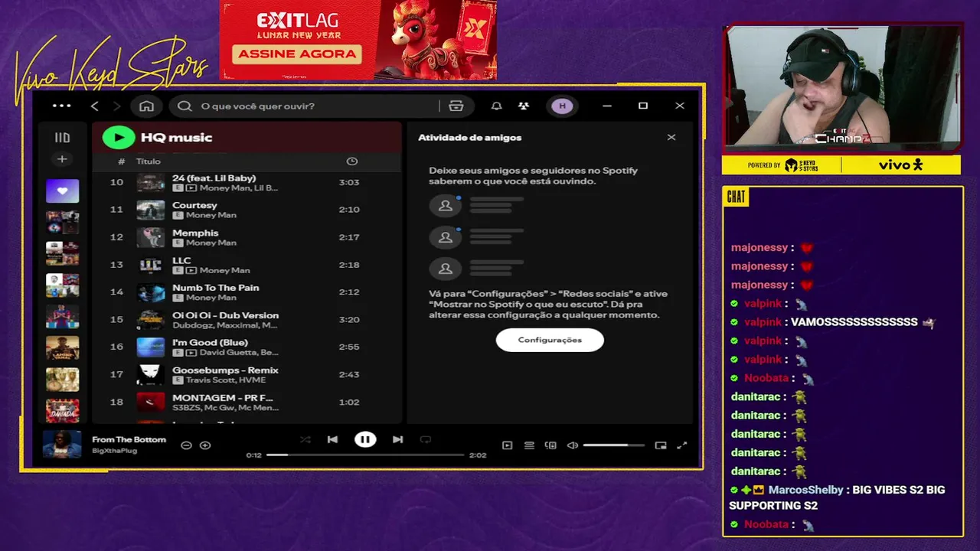
Task: Open artist link 'Dubdogz, Maxximal, M...'
Action: tap(224, 325)
